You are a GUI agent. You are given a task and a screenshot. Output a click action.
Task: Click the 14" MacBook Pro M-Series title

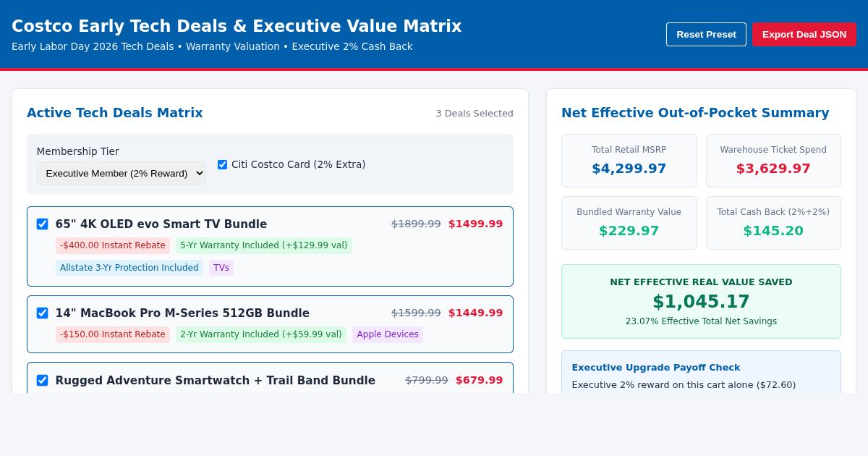pyautogui.click(x=182, y=313)
